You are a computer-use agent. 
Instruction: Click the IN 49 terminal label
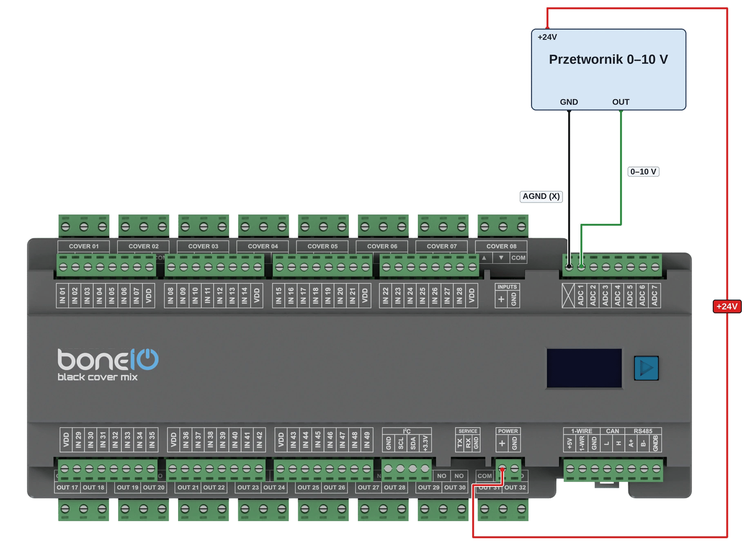[x=367, y=440]
